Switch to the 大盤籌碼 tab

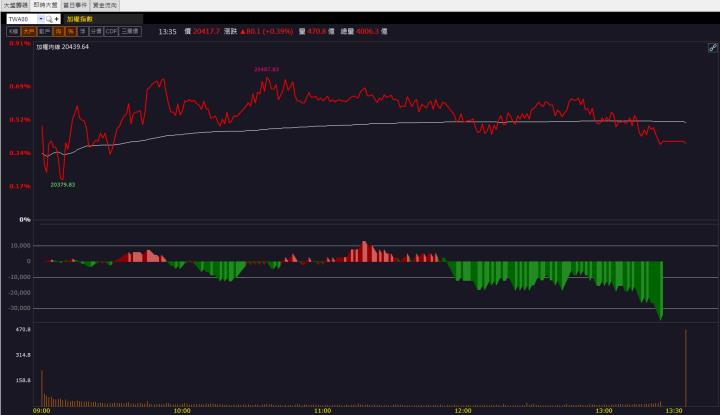15,5
